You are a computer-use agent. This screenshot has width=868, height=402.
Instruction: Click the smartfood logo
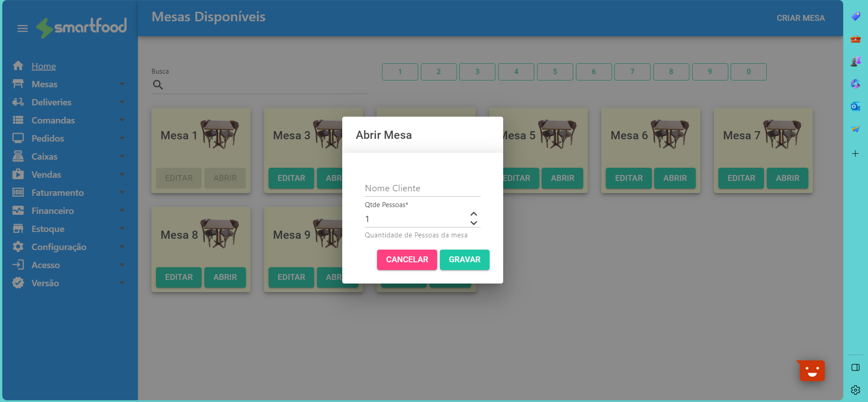point(82,27)
